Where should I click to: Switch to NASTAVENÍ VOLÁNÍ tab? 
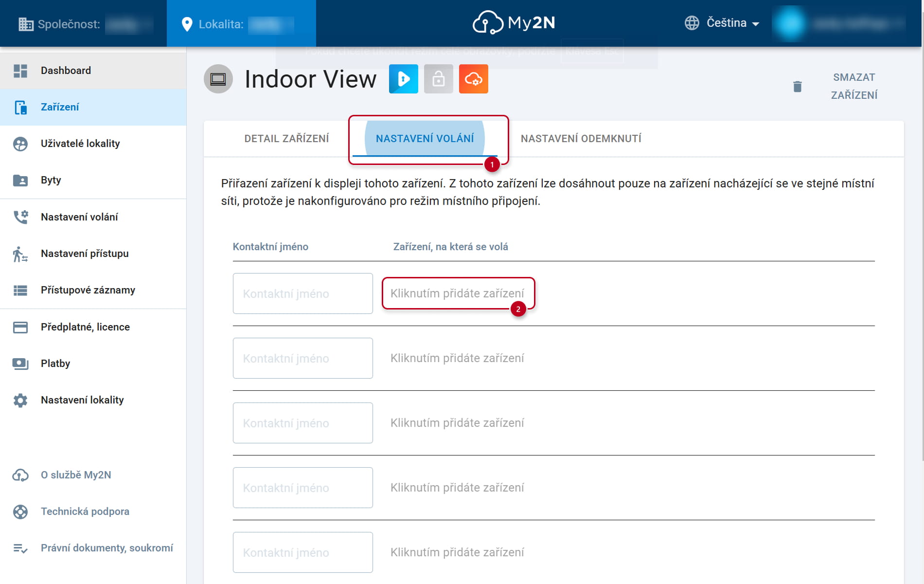[425, 139]
